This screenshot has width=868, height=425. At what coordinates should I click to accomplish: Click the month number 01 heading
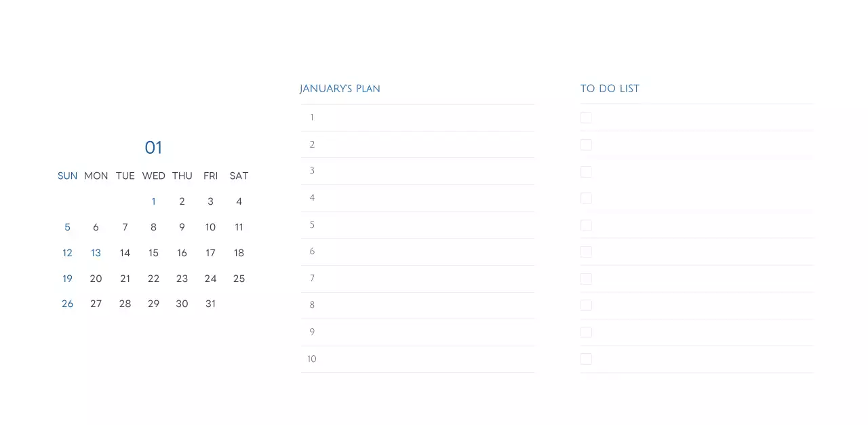[153, 148]
